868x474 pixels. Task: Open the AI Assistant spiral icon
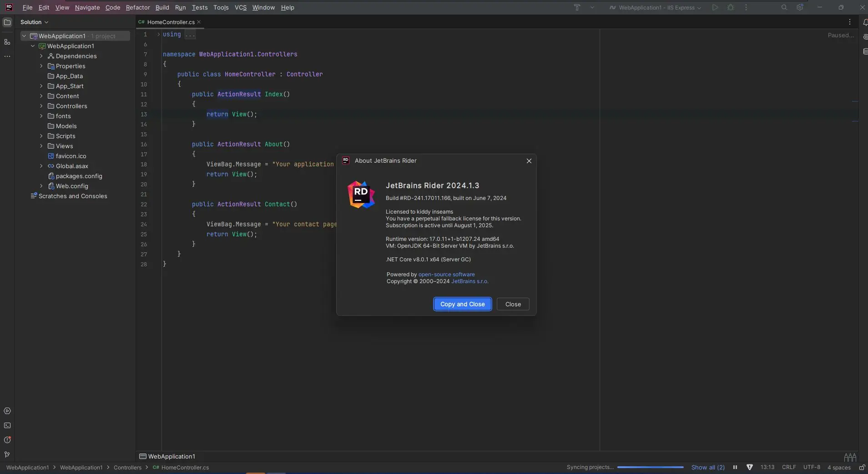(x=865, y=37)
